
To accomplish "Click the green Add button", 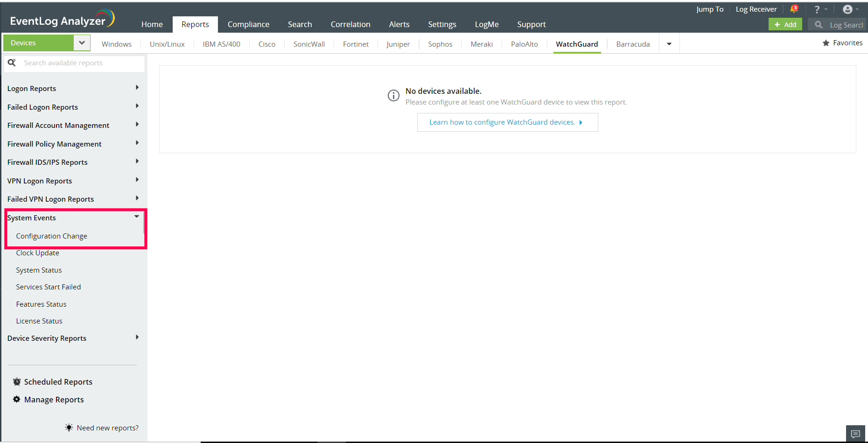I will point(785,24).
